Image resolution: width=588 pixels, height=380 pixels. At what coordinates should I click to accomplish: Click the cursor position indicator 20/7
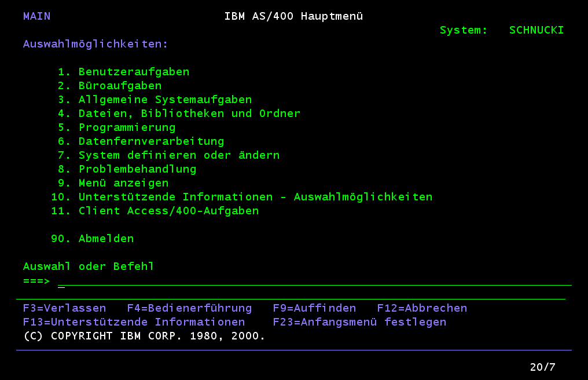coord(543,367)
